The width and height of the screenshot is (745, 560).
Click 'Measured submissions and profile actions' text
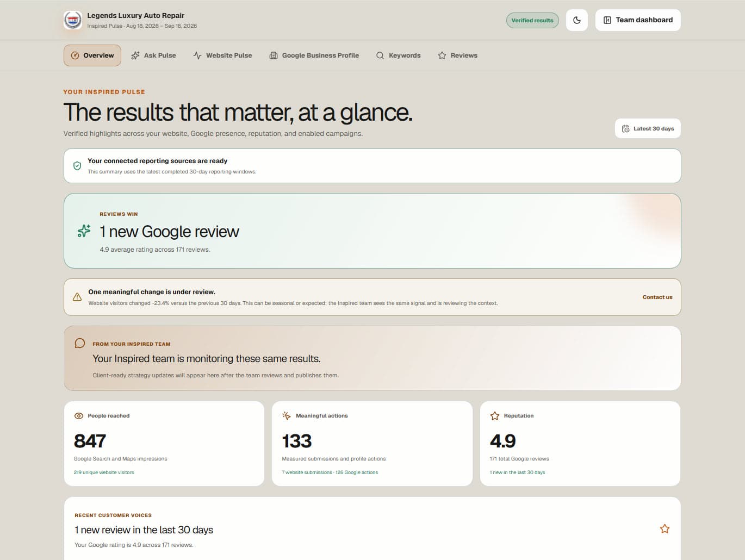[x=334, y=459]
